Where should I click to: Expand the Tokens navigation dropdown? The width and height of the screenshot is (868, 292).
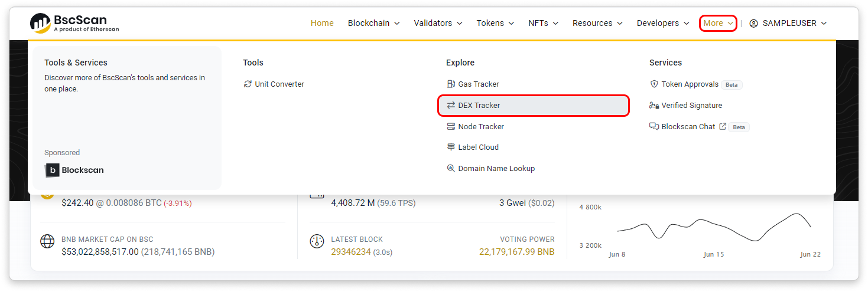click(495, 23)
